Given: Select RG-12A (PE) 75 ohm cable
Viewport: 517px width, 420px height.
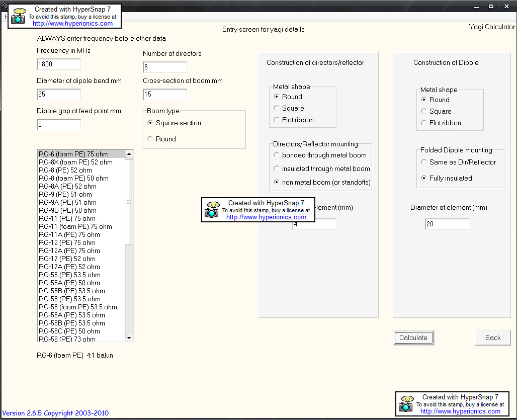Looking at the screenshot, I should coord(81,250).
